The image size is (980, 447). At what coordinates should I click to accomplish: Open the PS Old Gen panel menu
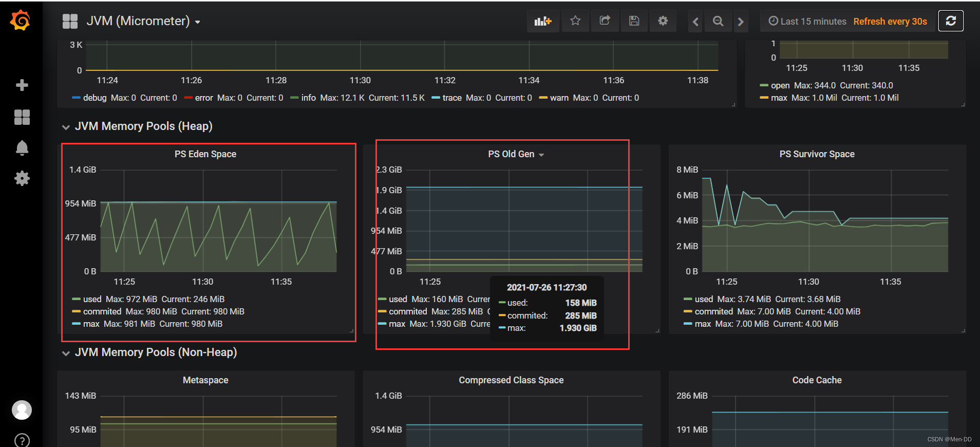(x=516, y=154)
